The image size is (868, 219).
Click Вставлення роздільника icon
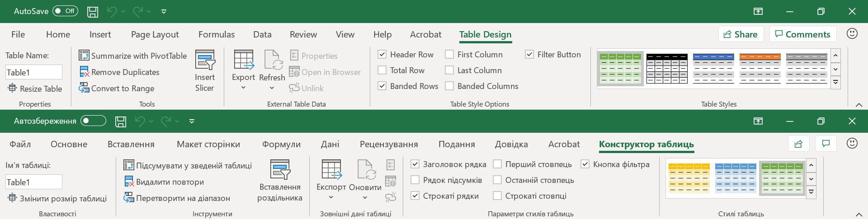point(280,169)
